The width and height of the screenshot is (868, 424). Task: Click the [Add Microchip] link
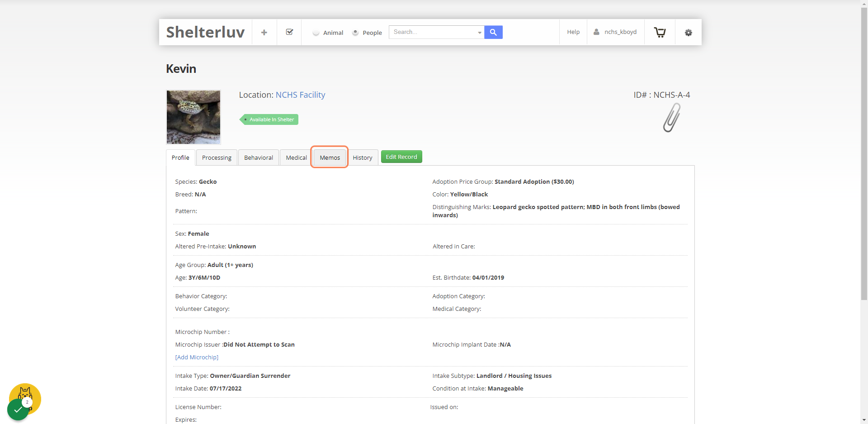[197, 357]
